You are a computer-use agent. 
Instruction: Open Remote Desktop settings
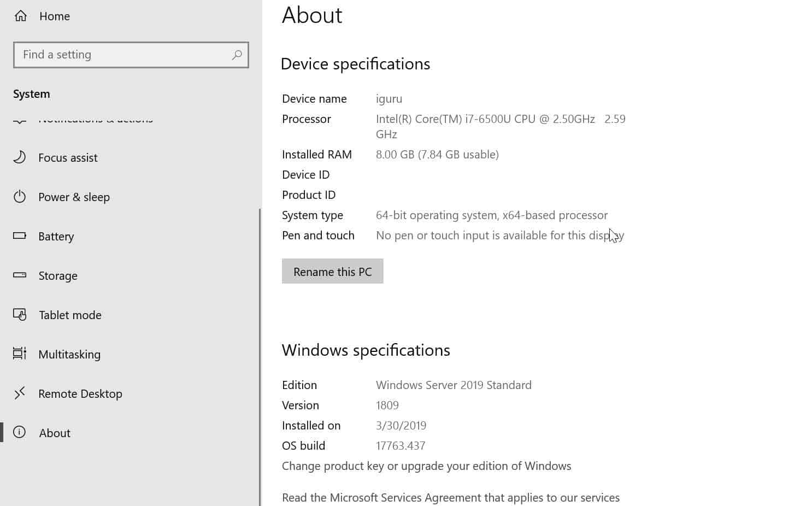pyautogui.click(x=80, y=394)
